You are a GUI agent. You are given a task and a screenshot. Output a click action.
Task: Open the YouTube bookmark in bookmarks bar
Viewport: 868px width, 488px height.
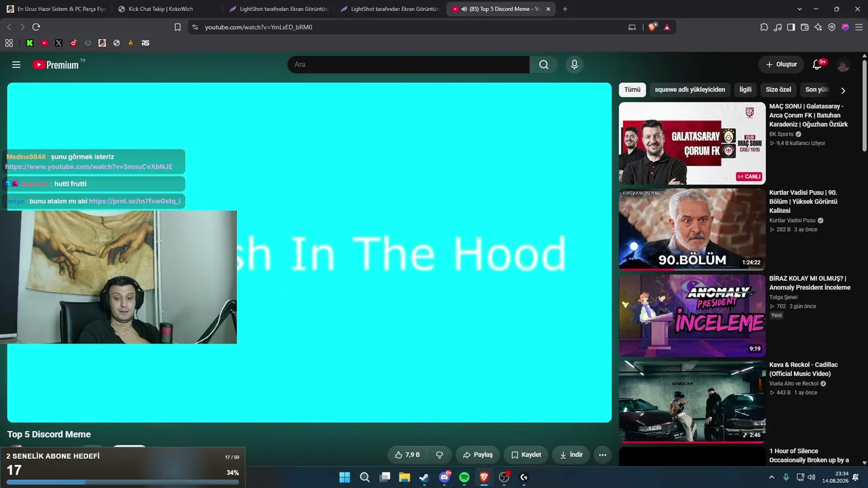click(44, 43)
